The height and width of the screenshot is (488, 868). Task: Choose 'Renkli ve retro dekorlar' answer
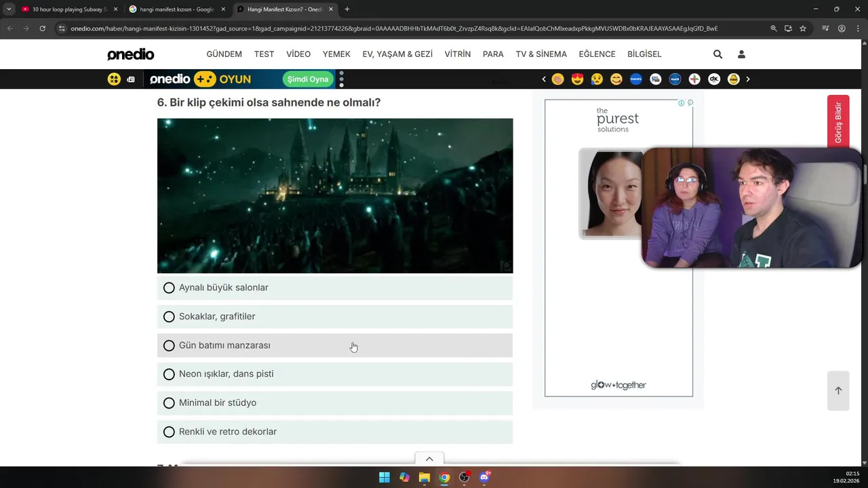click(x=335, y=432)
